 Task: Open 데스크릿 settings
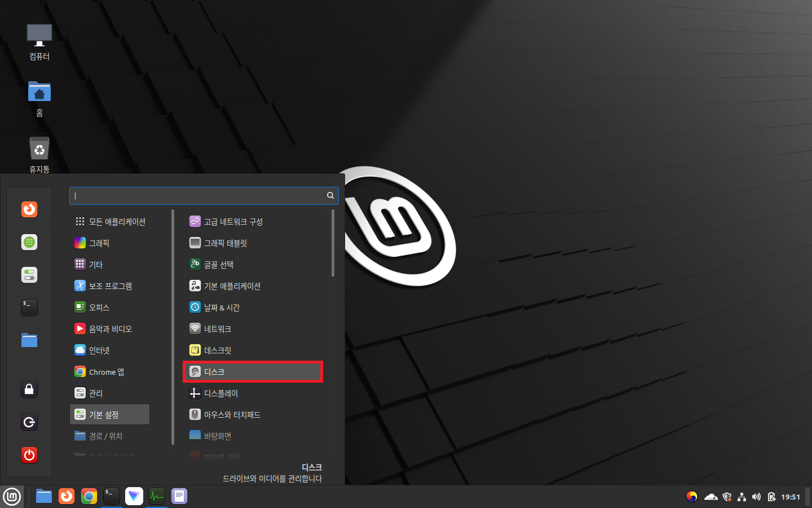253,351
